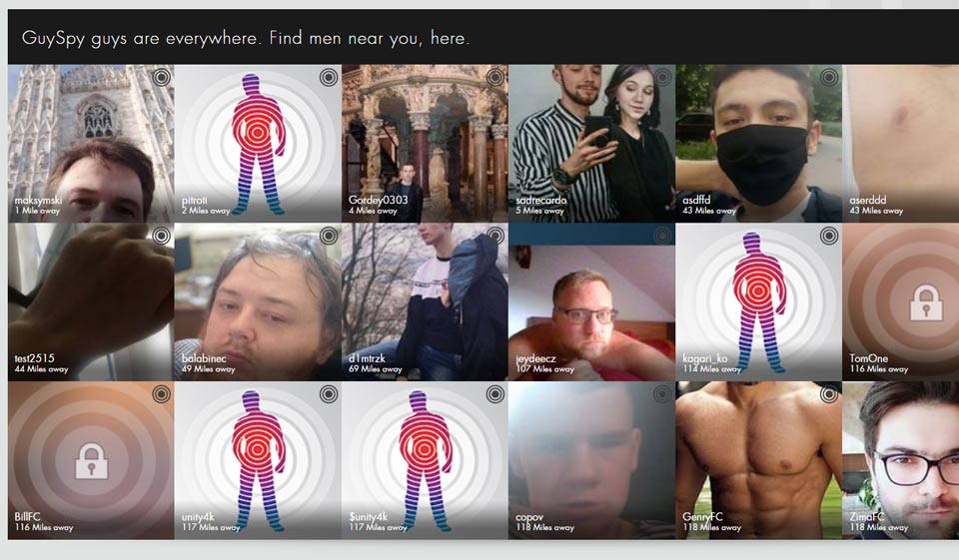Select the target icon on kagari_ko's tile
959x560 pixels.
tap(828, 236)
